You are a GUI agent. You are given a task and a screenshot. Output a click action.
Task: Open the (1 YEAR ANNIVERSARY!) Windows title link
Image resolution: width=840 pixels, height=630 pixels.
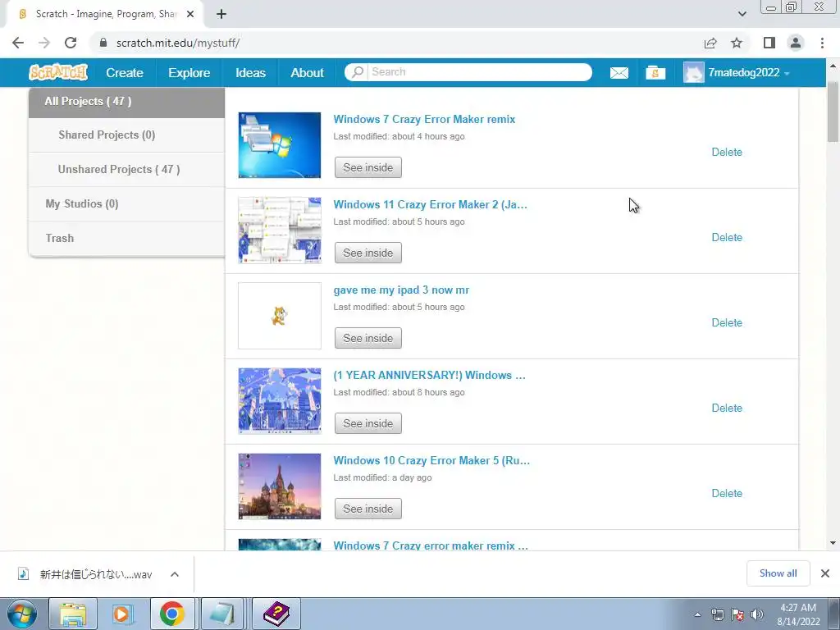430,375
